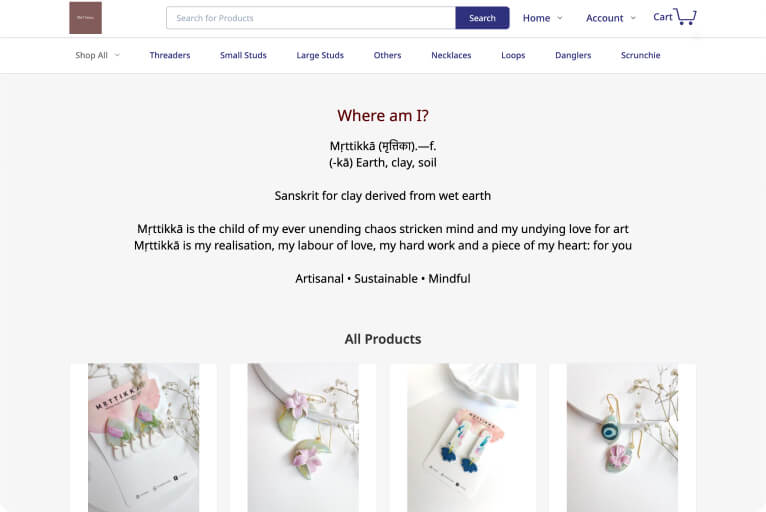Select the evil eye earrings product image
This screenshot has height=512, width=766.
click(x=622, y=437)
